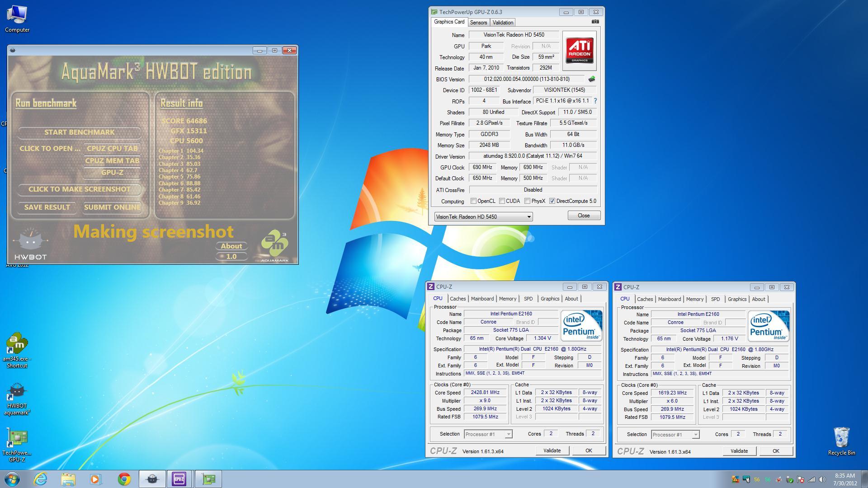Open the Recycle Bin
This screenshot has width=868, height=488.
[x=841, y=441]
